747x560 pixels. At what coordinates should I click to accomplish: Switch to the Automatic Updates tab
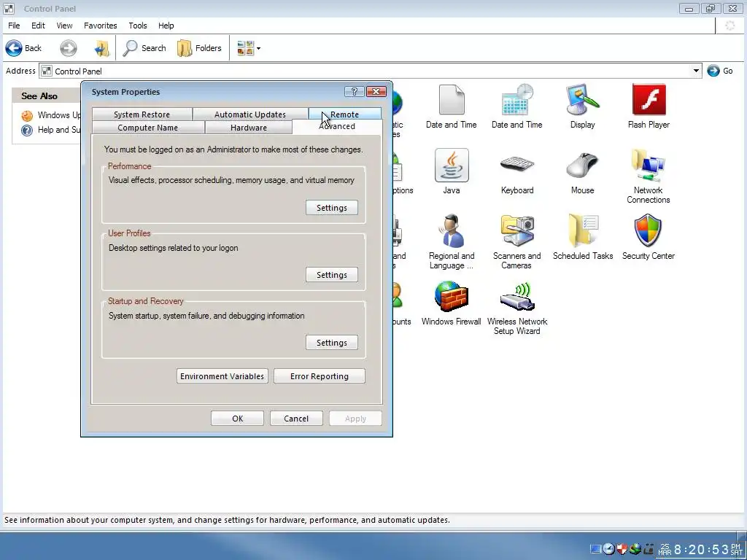(x=250, y=114)
